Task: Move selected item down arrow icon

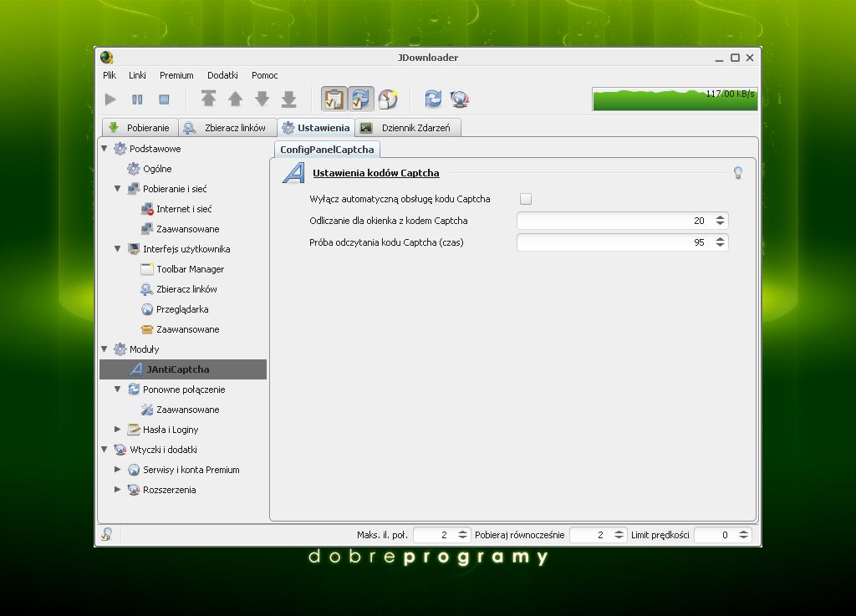Action: (262, 99)
